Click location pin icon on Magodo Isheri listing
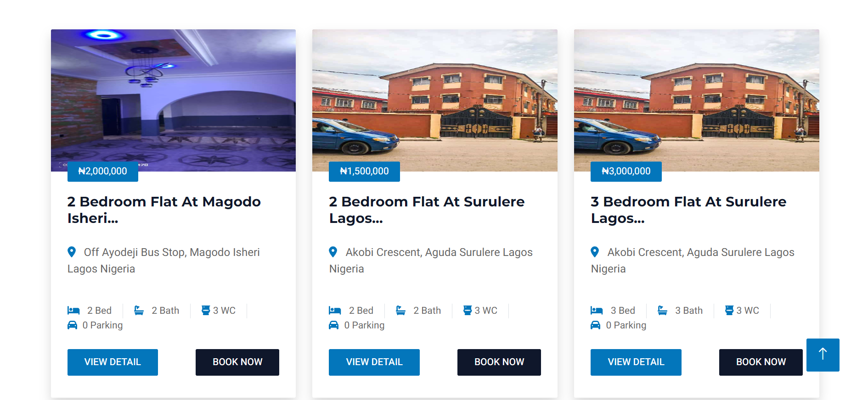This screenshot has width=868, height=400. 72,252
